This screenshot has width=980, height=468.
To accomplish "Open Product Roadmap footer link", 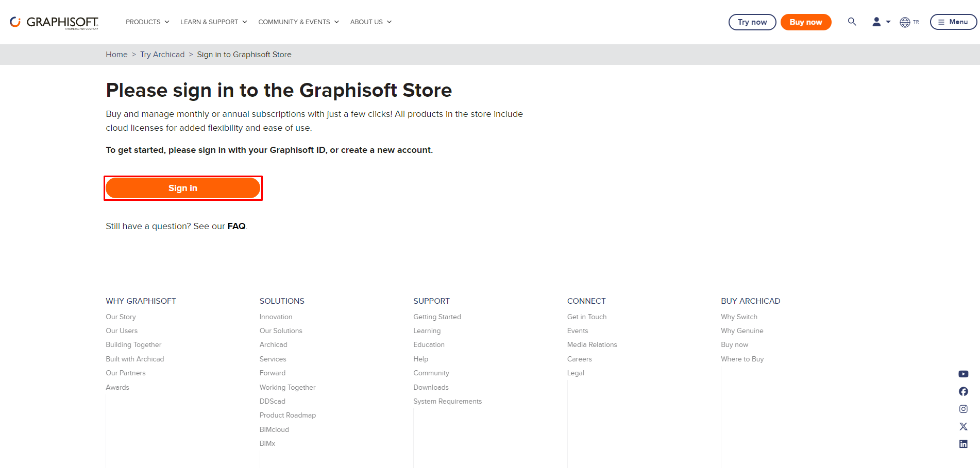I will 288,415.
